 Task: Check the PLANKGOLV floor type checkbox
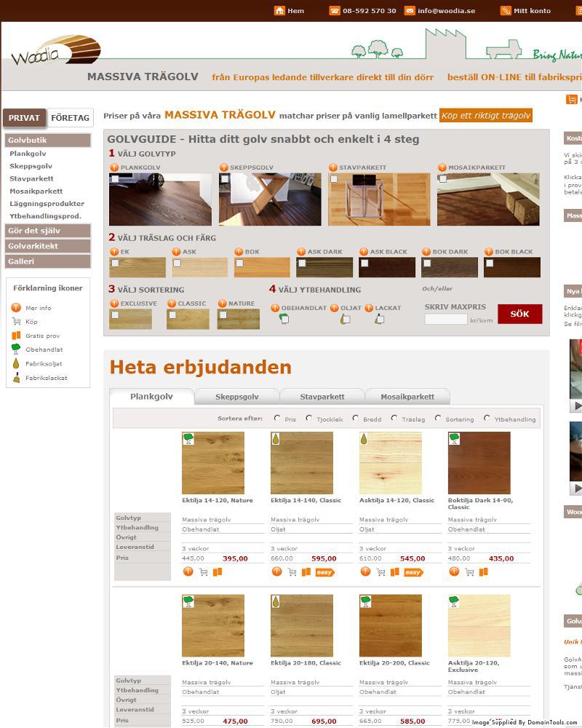pyautogui.click(x=115, y=179)
